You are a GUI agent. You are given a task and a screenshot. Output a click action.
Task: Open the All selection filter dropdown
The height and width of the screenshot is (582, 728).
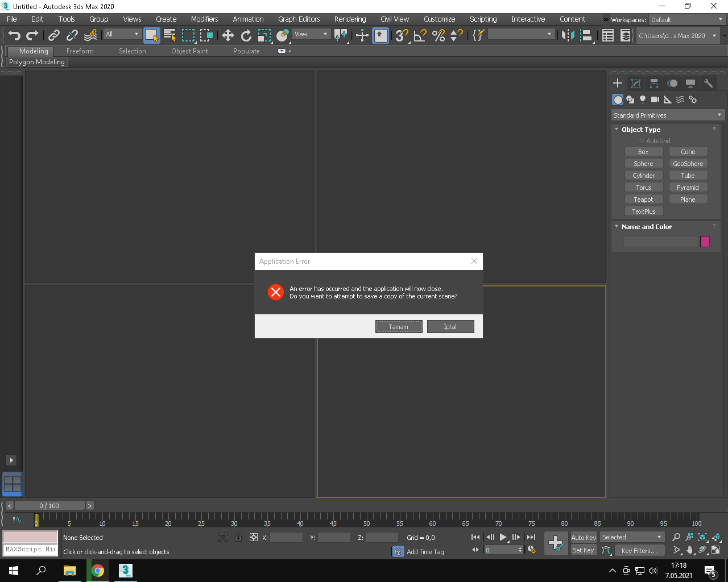(x=122, y=34)
